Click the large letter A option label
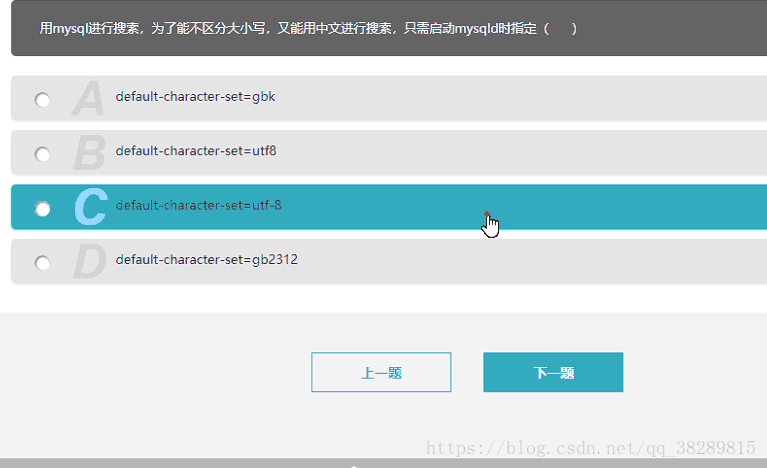The image size is (767, 468). (88, 98)
